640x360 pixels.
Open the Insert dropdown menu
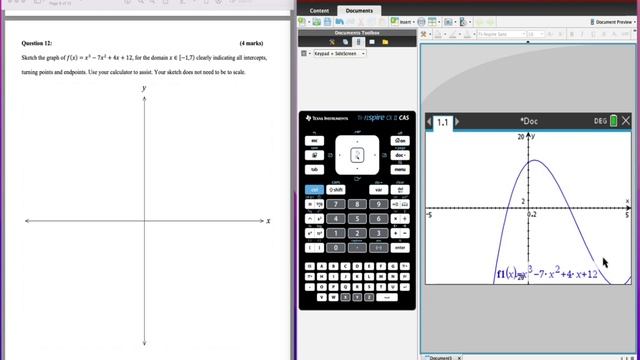coord(403,22)
